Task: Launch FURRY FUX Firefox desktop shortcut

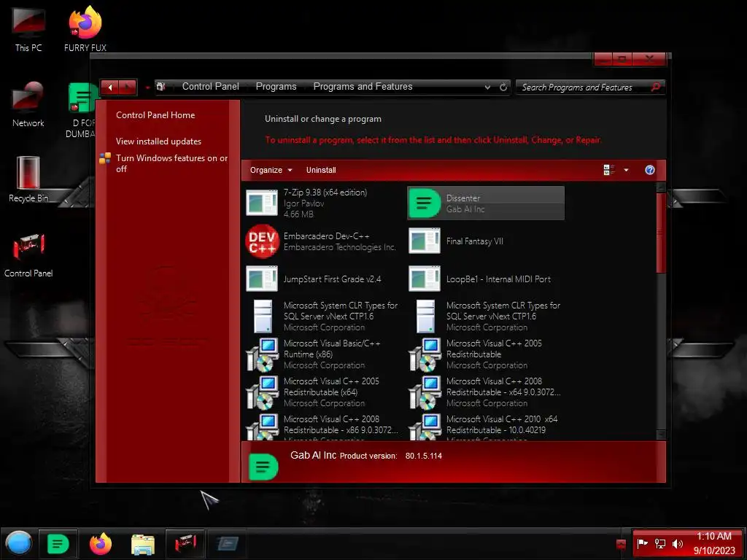Action: (85, 28)
